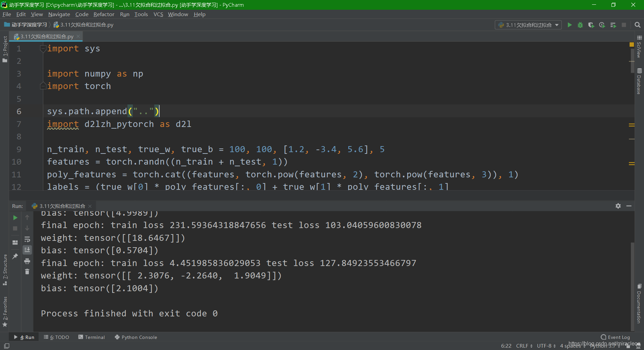Run with coverage

click(x=591, y=25)
